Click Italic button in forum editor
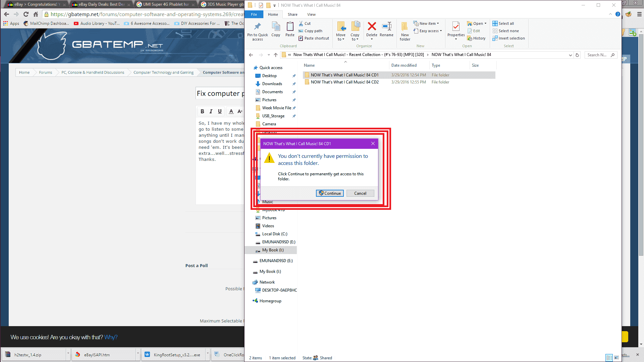The width and height of the screenshot is (644, 362). (x=211, y=111)
